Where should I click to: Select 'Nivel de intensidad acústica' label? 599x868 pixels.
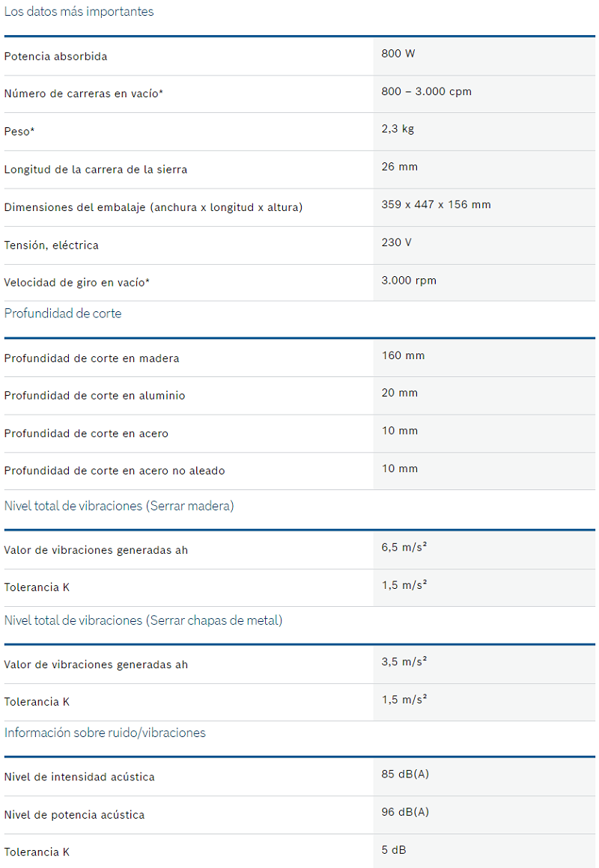pos(79,777)
